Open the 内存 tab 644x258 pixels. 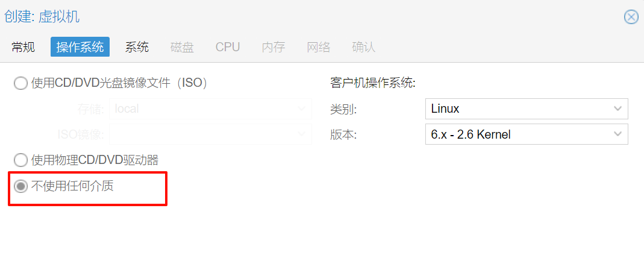[x=274, y=47]
